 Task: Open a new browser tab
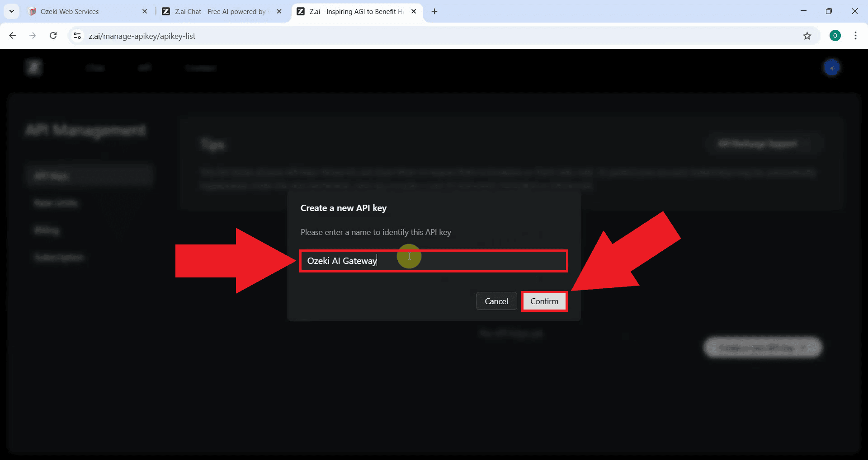tap(434, 11)
